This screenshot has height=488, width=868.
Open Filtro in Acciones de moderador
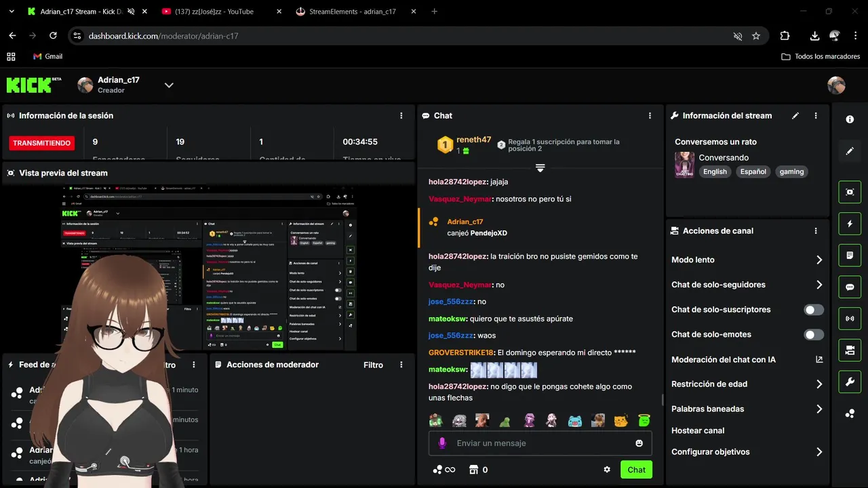373,365
